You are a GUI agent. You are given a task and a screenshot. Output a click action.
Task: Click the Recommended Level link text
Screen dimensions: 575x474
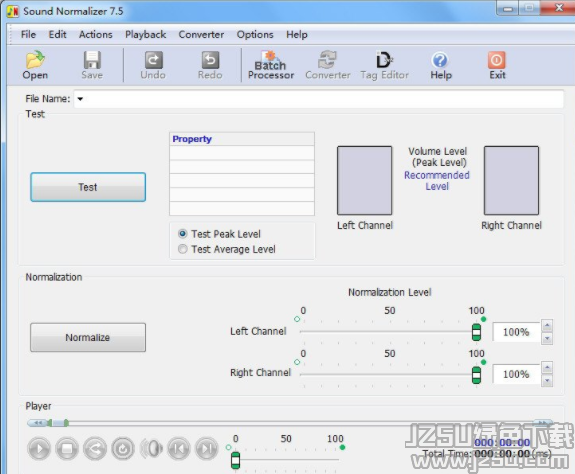pyautogui.click(x=437, y=181)
